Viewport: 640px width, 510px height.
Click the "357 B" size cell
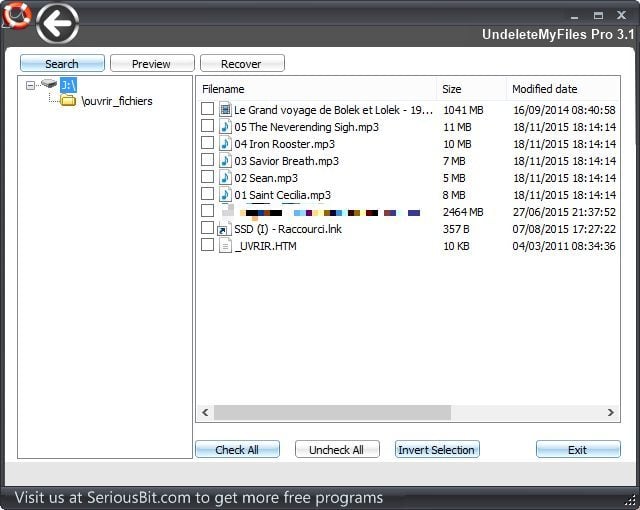pyautogui.click(x=456, y=229)
